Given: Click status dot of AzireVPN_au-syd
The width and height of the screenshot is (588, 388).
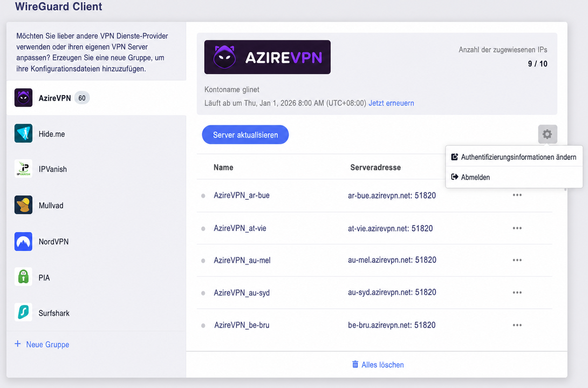Looking at the screenshot, I should 203,293.
